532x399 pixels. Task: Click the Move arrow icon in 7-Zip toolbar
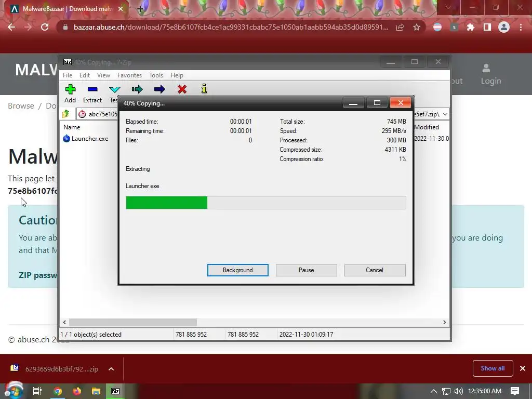tap(159, 89)
